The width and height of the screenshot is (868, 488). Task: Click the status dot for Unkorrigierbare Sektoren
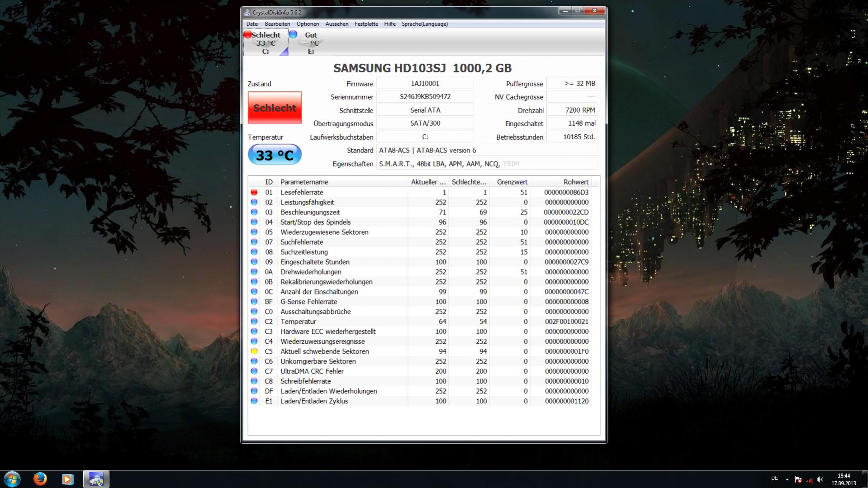click(254, 361)
